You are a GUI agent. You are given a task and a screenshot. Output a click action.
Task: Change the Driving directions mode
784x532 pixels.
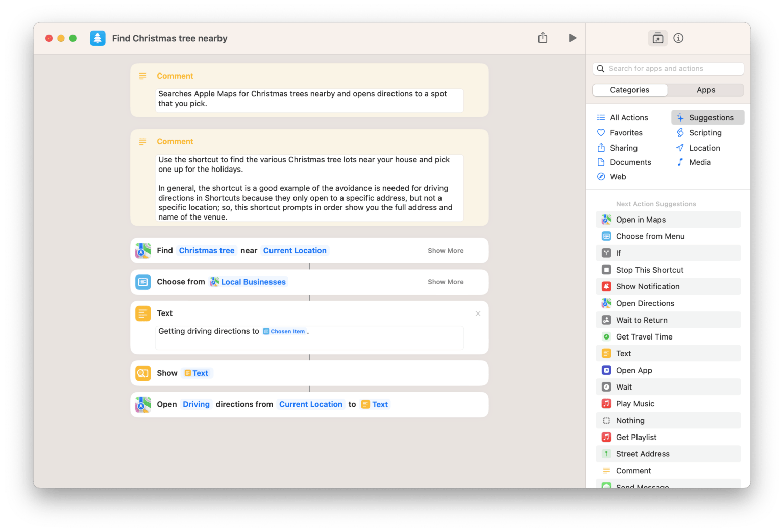click(196, 404)
